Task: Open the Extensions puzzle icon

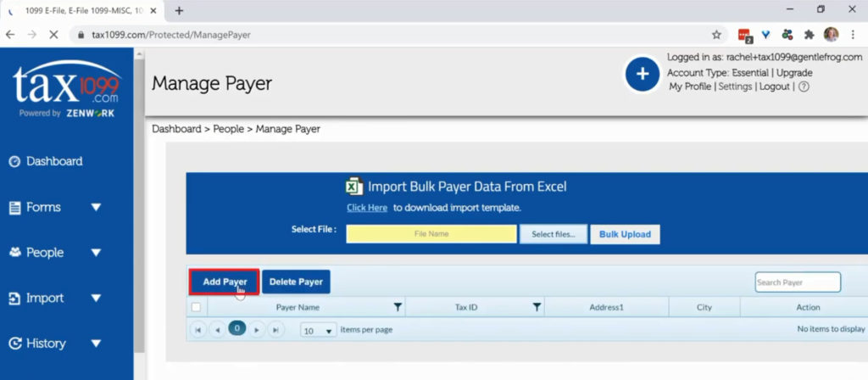Action: (809, 35)
